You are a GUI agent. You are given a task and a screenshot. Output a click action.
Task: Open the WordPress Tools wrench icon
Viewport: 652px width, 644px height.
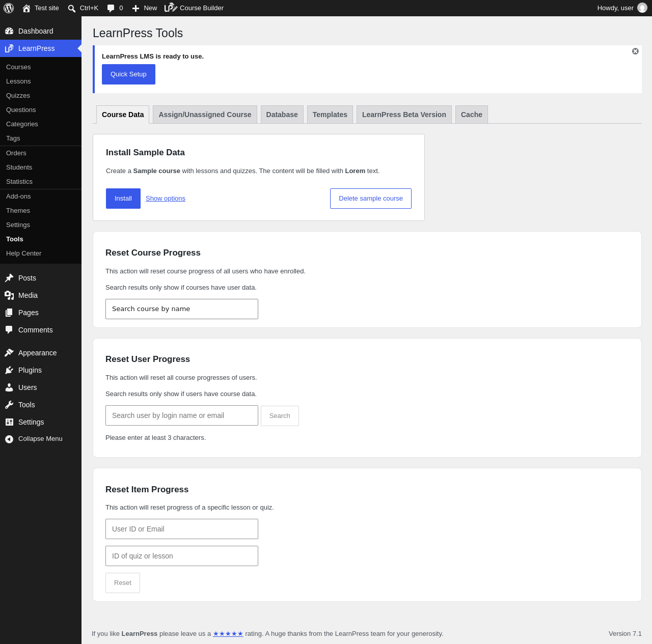click(9, 405)
